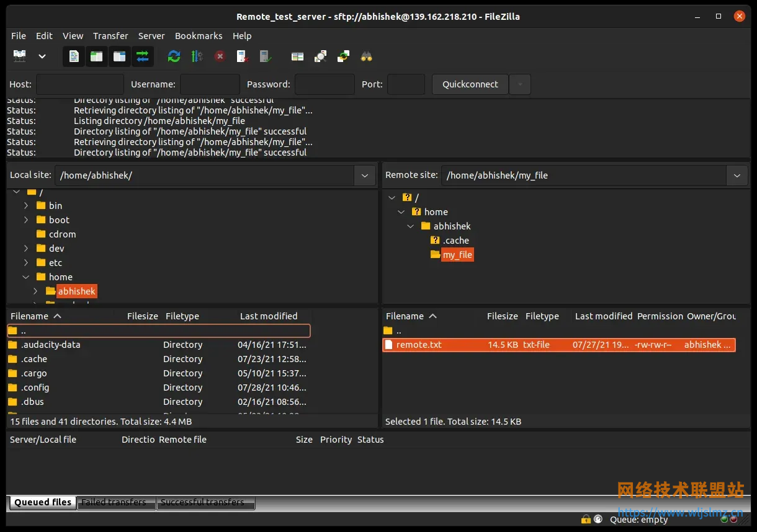The height and width of the screenshot is (532, 757).
Task: Open the Help menu
Action: point(242,36)
